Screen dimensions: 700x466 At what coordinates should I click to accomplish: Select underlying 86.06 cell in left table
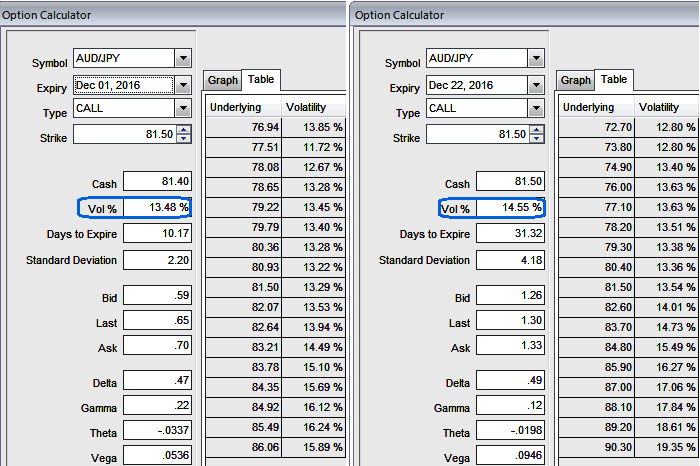pos(243,447)
